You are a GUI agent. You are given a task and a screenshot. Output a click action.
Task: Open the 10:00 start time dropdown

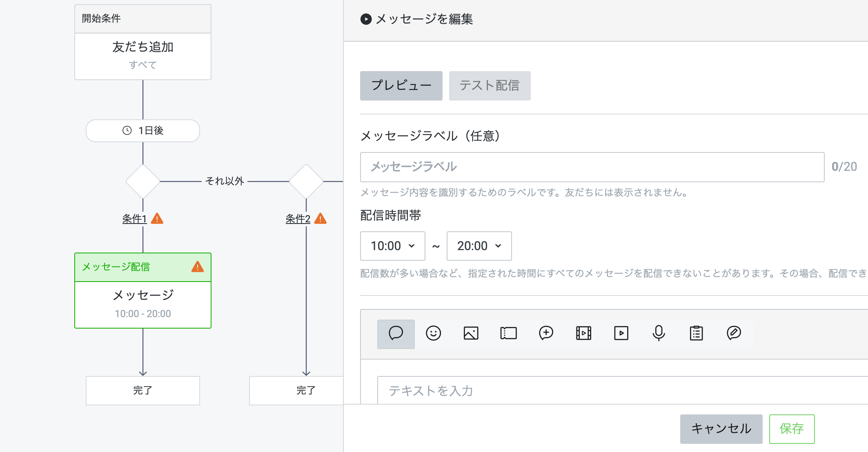392,246
